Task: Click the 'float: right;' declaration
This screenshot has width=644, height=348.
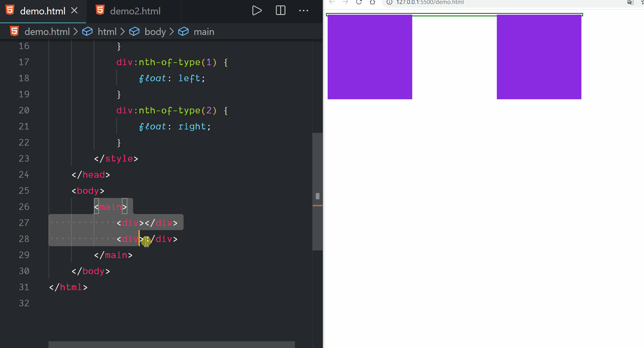Action: point(175,126)
